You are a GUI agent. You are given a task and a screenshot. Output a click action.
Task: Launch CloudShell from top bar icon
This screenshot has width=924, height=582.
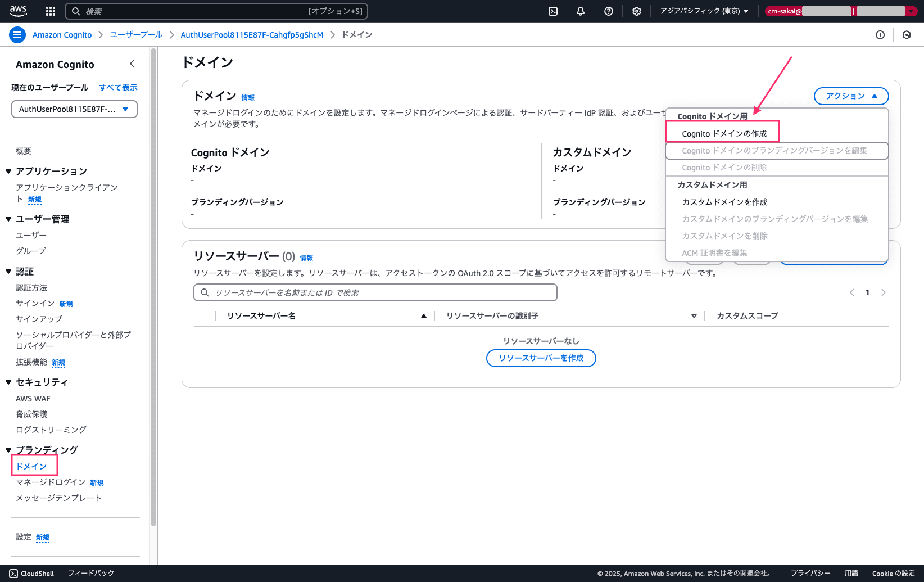553,11
